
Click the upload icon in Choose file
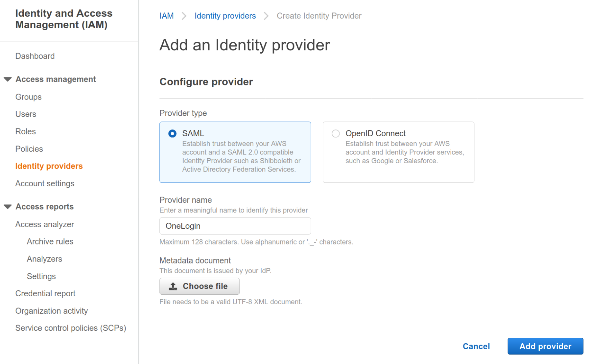point(173,286)
